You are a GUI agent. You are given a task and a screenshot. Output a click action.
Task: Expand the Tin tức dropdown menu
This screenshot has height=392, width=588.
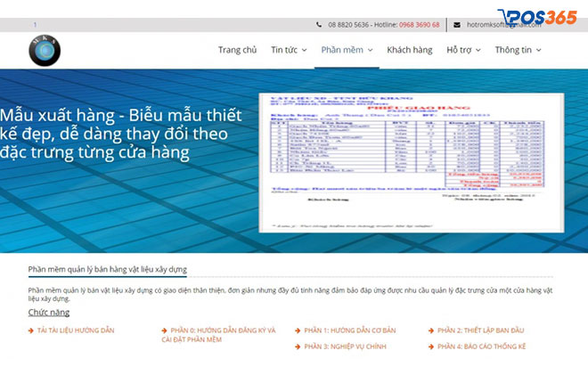coord(289,50)
